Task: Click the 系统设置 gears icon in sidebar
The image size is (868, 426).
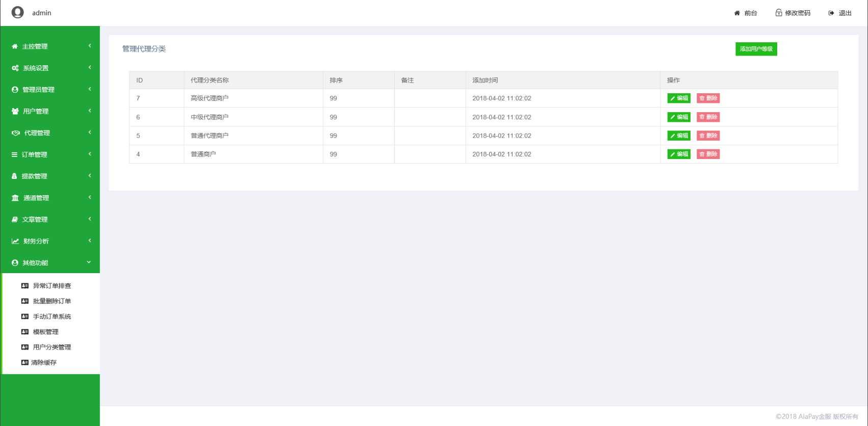Action: coord(15,68)
